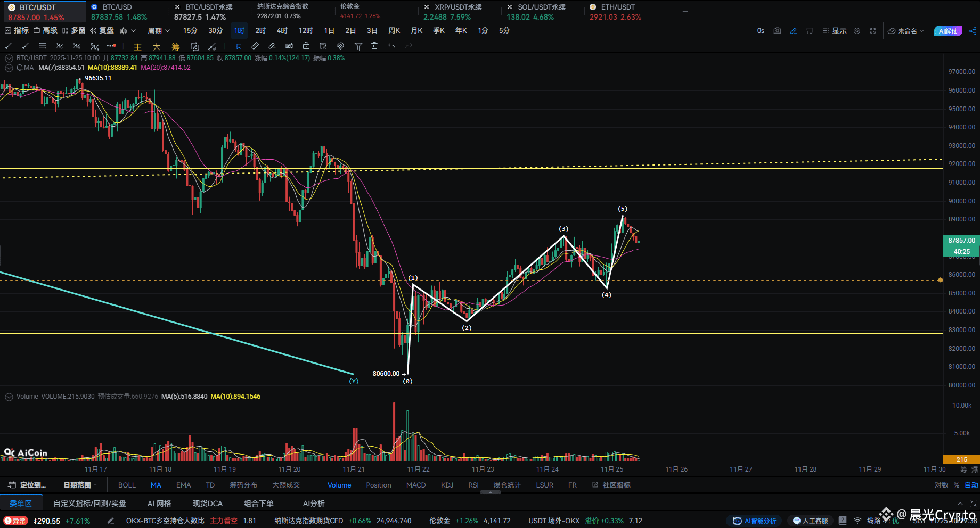Screen dimensions: 980x528
Task: Open the measurement ruler tool
Action: click(x=255, y=46)
